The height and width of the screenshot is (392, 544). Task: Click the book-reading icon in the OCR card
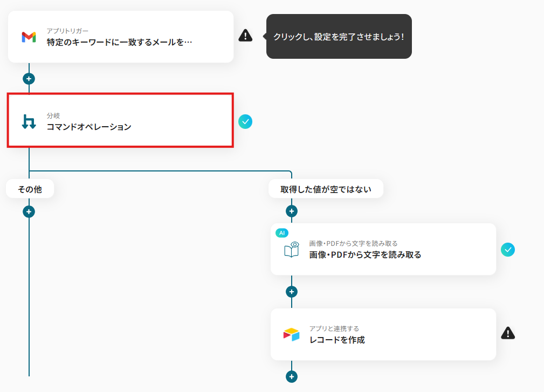click(292, 250)
